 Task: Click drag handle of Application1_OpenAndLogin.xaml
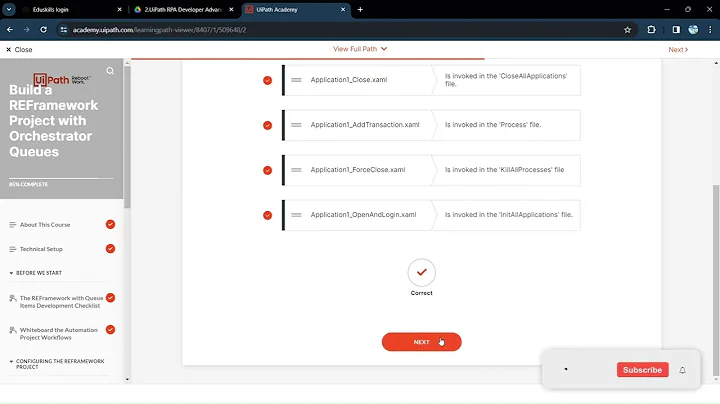[x=296, y=215]
